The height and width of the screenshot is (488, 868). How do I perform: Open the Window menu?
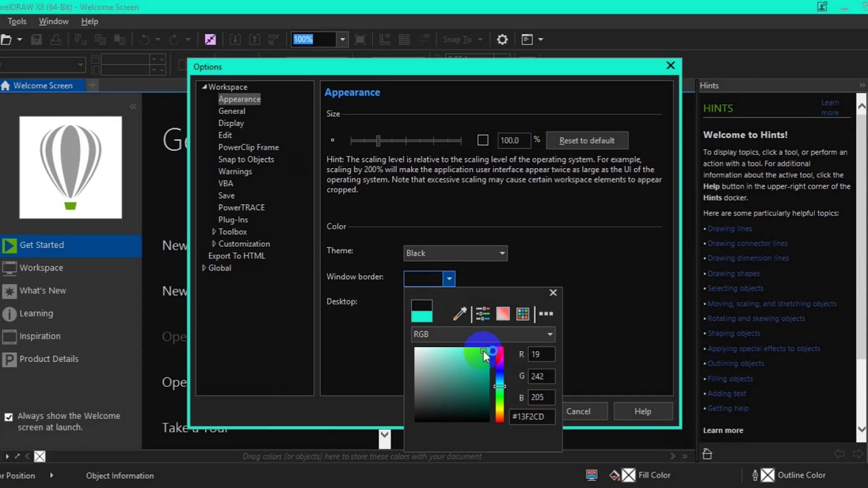tap(54, 21)
